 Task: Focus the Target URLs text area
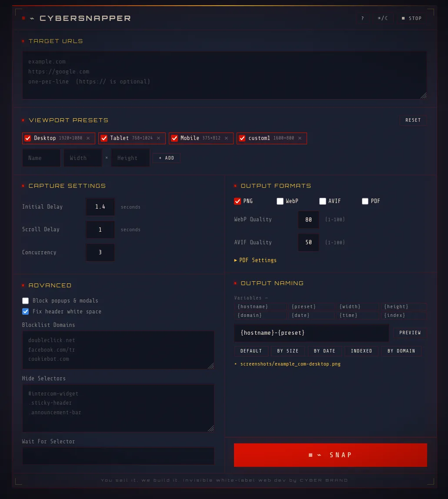pos(224,76)
